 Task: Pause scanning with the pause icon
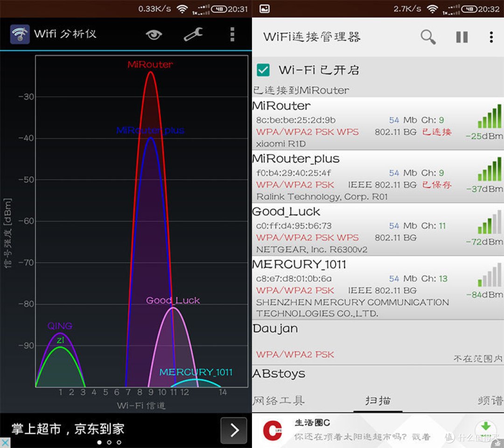(x=462, y=37)
